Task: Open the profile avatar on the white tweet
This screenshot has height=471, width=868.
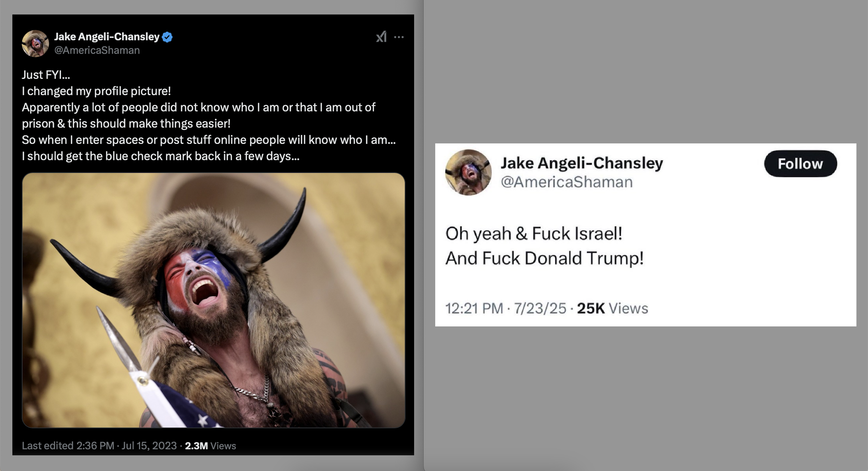Action: [x=468, y=172]
